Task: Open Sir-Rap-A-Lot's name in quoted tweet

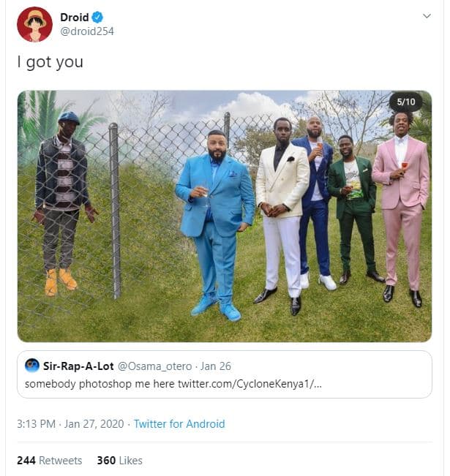Action: coord(79,365)
